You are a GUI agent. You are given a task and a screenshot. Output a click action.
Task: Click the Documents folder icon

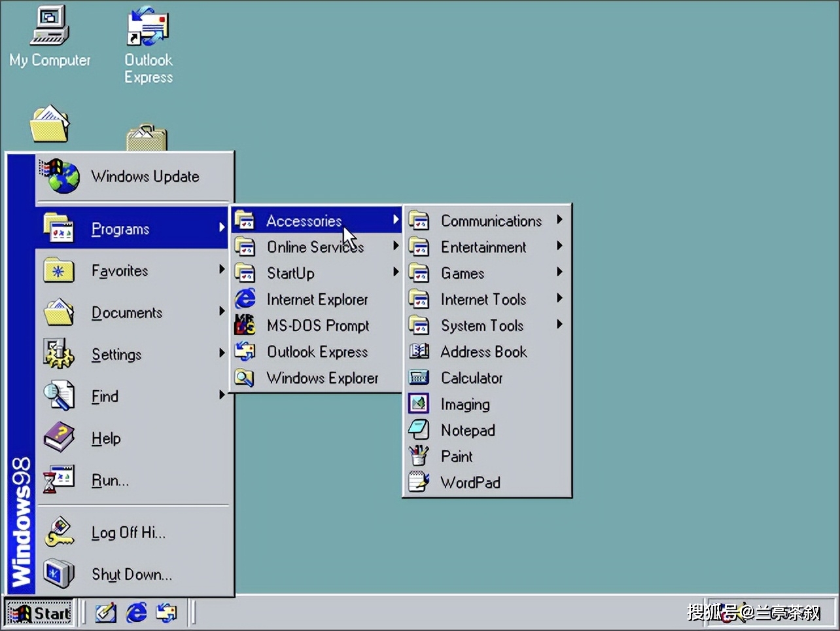[x=58, y=312]
